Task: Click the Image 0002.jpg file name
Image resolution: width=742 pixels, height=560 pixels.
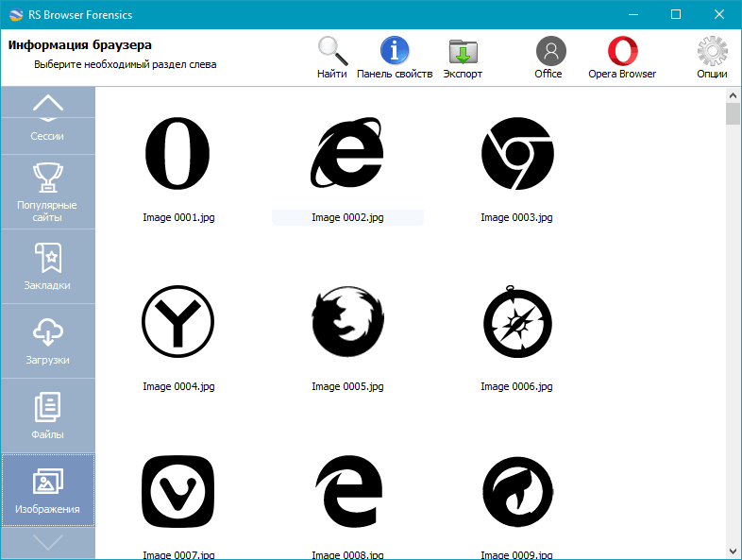Action: (x=347, y=217)
